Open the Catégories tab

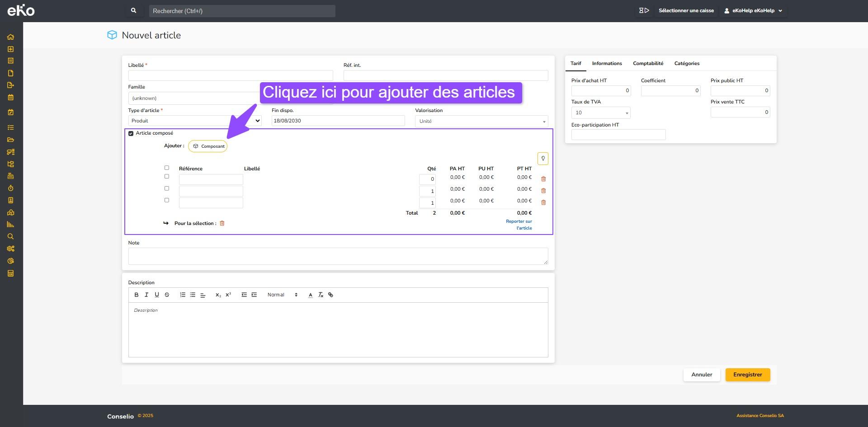pyautogui.click(x=686, y=63)
